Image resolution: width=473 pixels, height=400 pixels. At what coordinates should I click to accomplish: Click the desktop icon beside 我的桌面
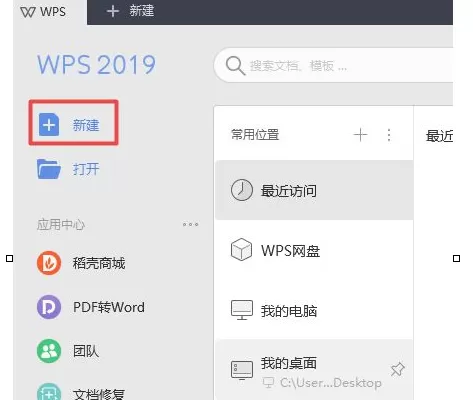pyautogui.click(x=242, y=370)
